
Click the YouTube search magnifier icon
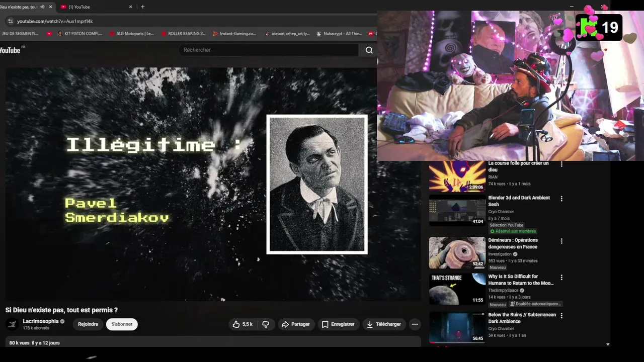(369, 50)
